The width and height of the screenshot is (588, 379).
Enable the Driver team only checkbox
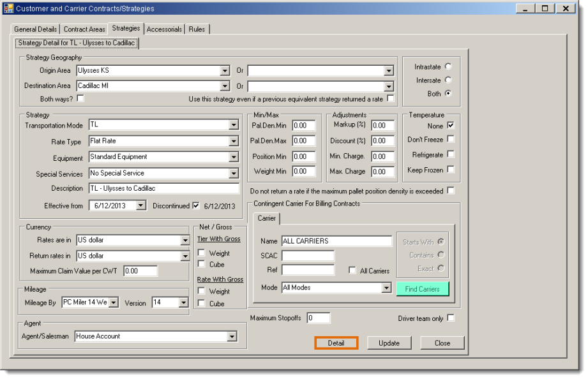[451, 318]
